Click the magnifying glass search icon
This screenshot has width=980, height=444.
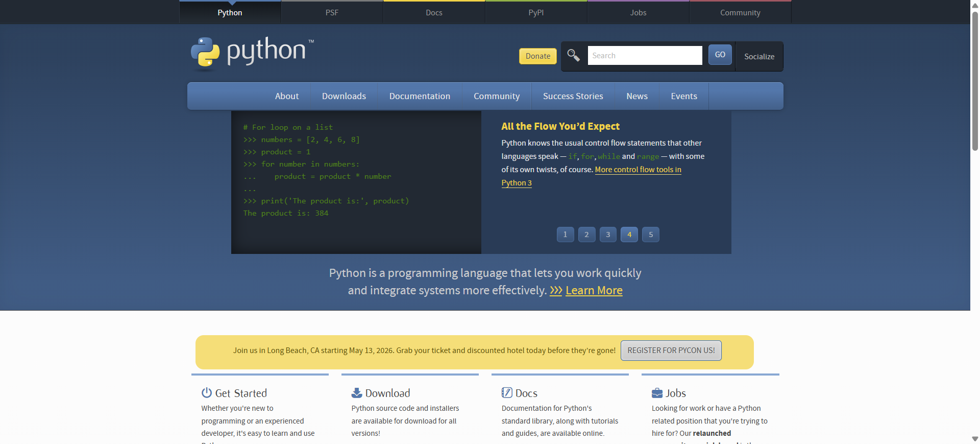pos(573,55)
